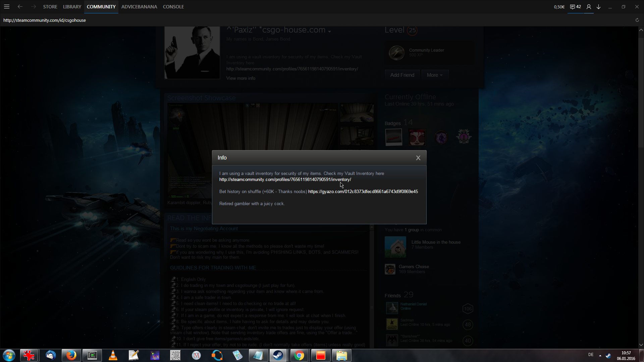Click the page URL address field
Viewport: 644px width, 362px height.
click(x=45, y=20)
